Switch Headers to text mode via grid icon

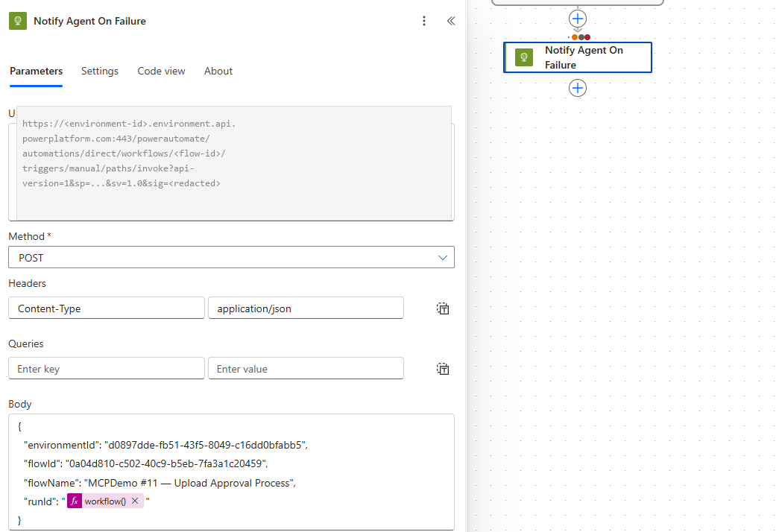point(443,308)
